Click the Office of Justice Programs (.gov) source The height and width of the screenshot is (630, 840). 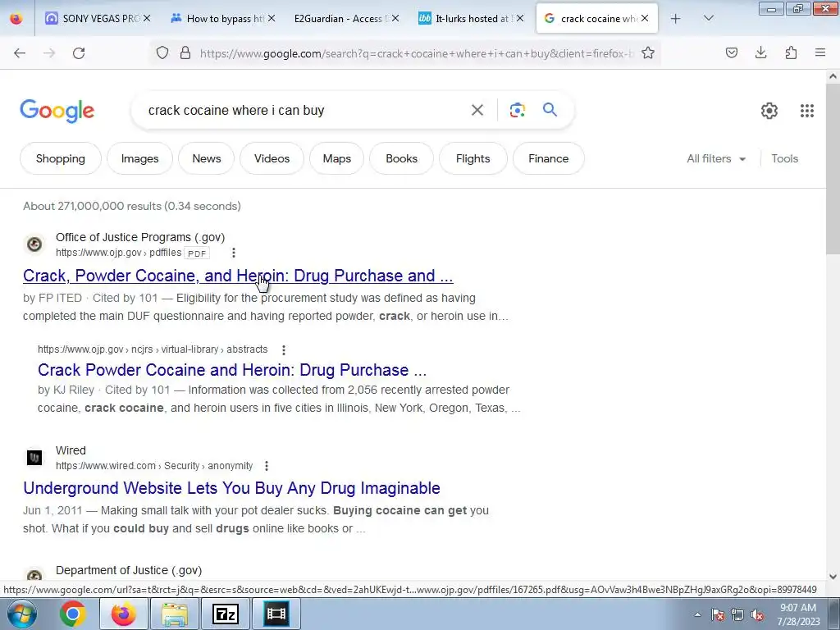(x=140, y=237)
